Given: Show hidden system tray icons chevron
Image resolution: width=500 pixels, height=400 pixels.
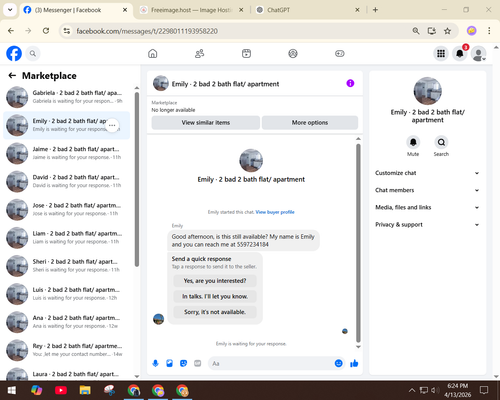Looking at the screenshot, I should 412,390.
